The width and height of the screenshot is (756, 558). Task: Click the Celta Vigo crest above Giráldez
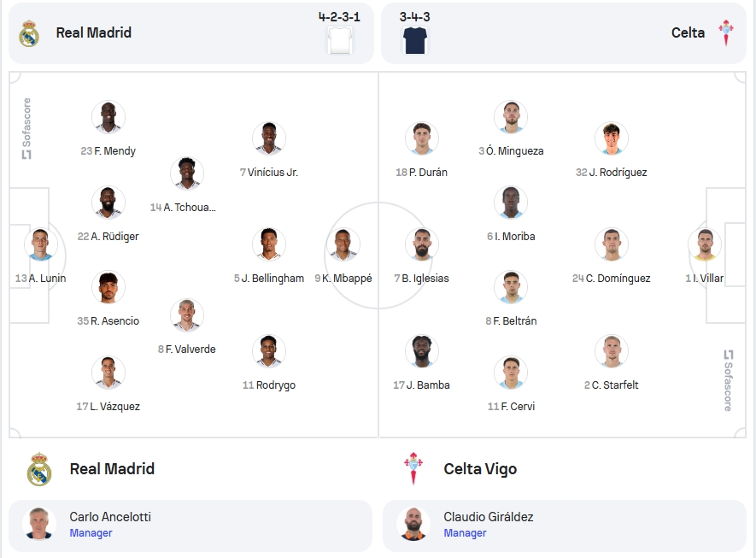pos(413,468)
